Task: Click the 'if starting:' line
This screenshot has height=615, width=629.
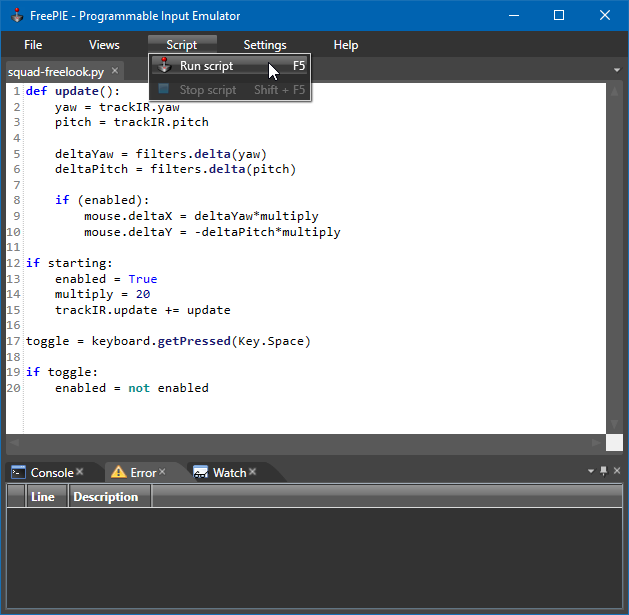Action: tap(69, 263)
